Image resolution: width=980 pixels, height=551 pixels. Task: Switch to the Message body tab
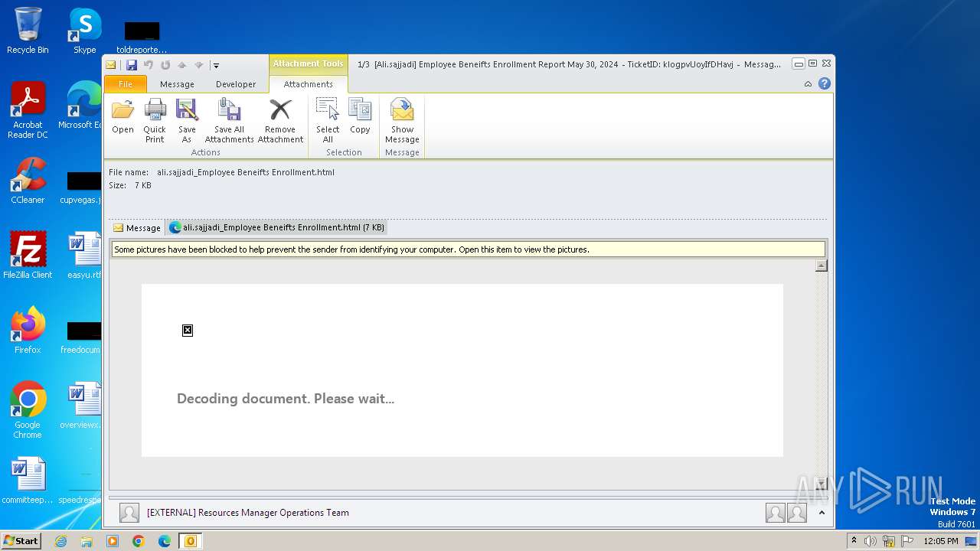tap(137, 227)
